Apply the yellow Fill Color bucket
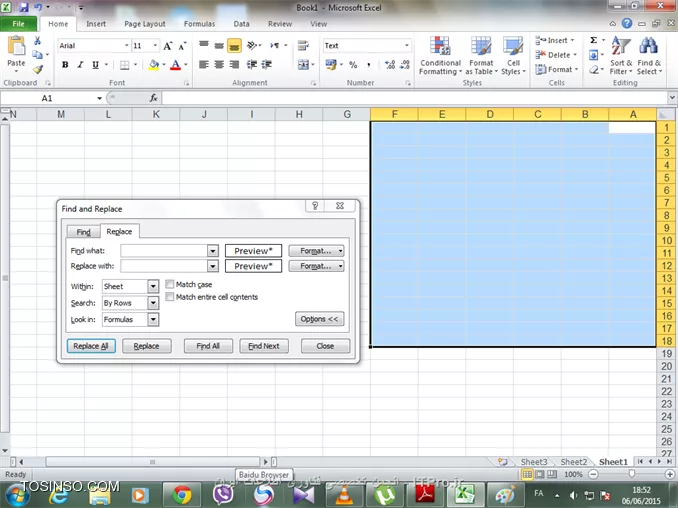The image size is (678, 508). tap(154, 65)
